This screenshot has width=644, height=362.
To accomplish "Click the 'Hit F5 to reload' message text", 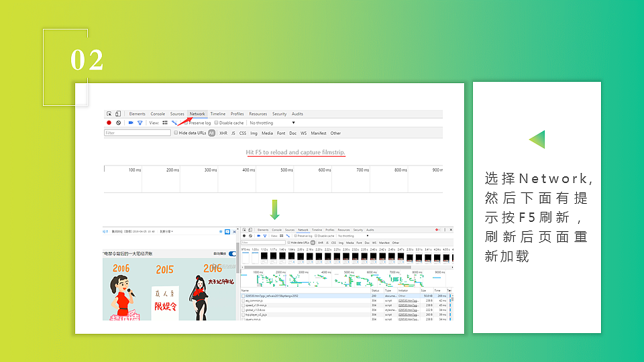I will 295,152.
